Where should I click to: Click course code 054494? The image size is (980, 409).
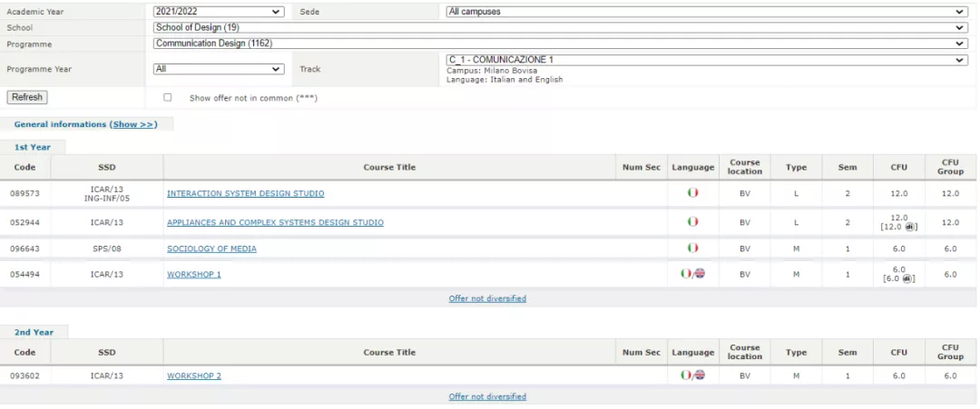tap(25, 274)
